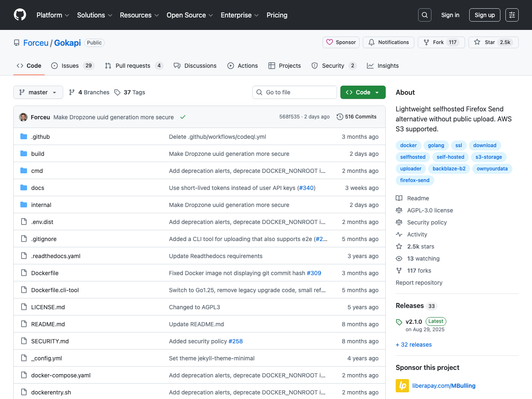
Task: Click the Go to file search field
Action: 294,92
